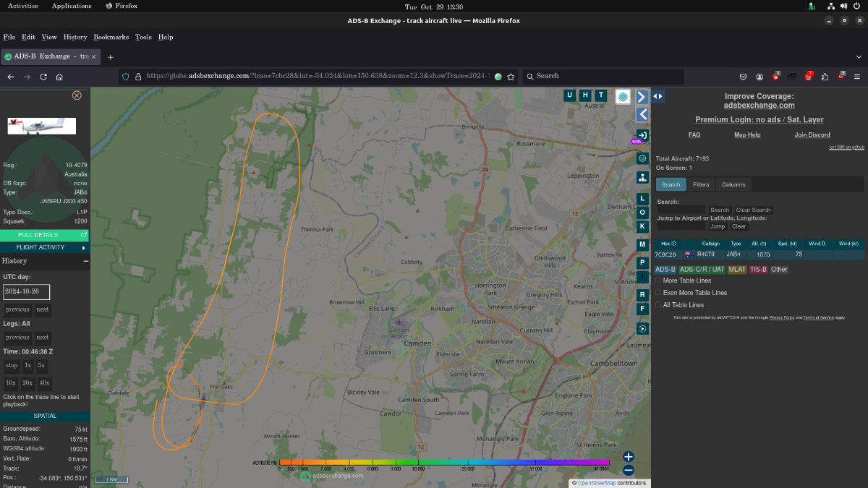Set playback speed to 20x
The height and width of the screenshot is (488, 868).
click(x=27, y=383)
